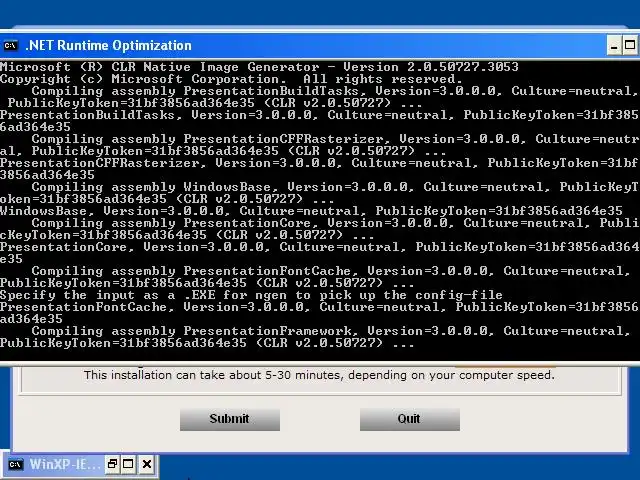Open the console icon in .NET Runtime Optimization title bar
Screen dimensions: 640x480
tap(11, 45)
